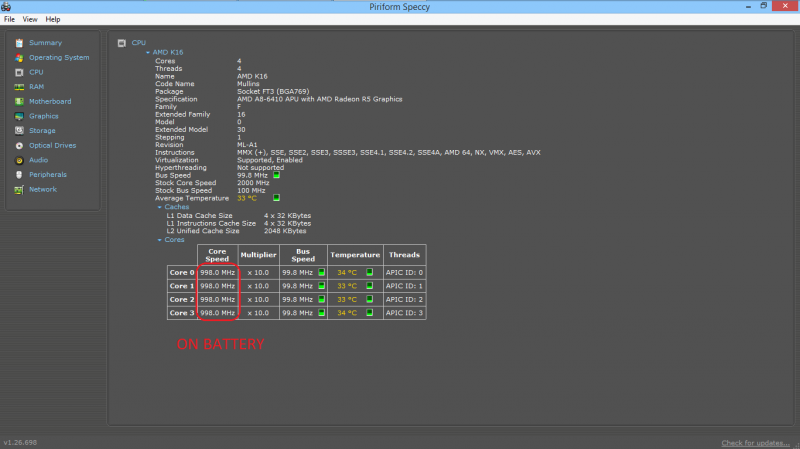Go to Operating System section
The height and width of the screenshot is (449, 800).
pos(59,58)
